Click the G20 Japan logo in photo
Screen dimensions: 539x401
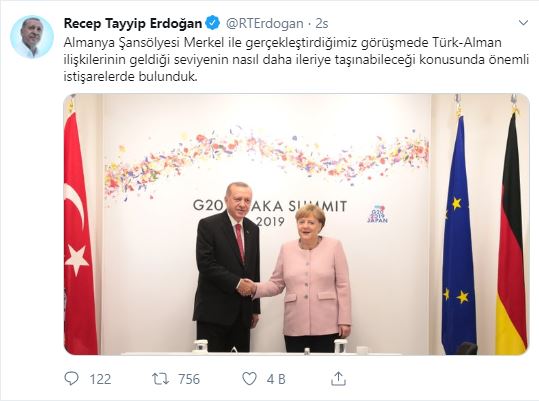377,214
